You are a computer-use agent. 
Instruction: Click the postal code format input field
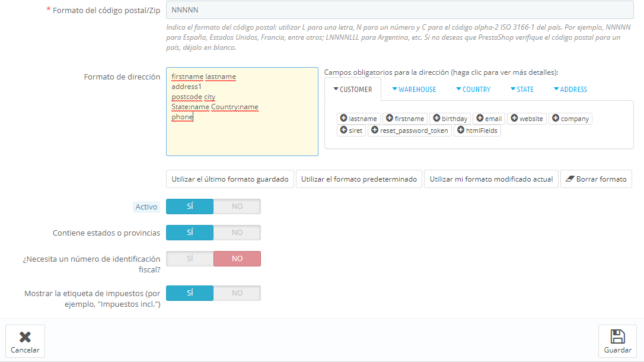click(400, 10)
